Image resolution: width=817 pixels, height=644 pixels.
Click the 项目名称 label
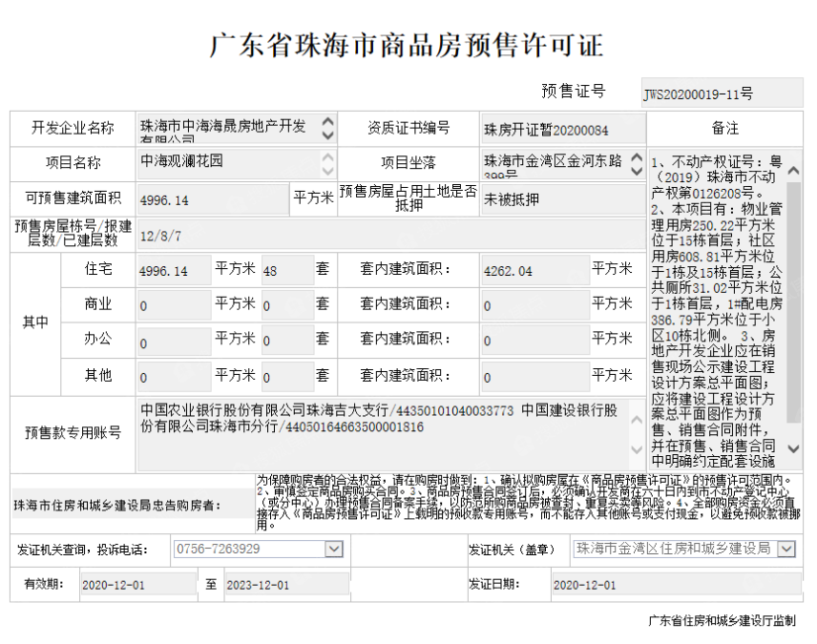(73, 162)
